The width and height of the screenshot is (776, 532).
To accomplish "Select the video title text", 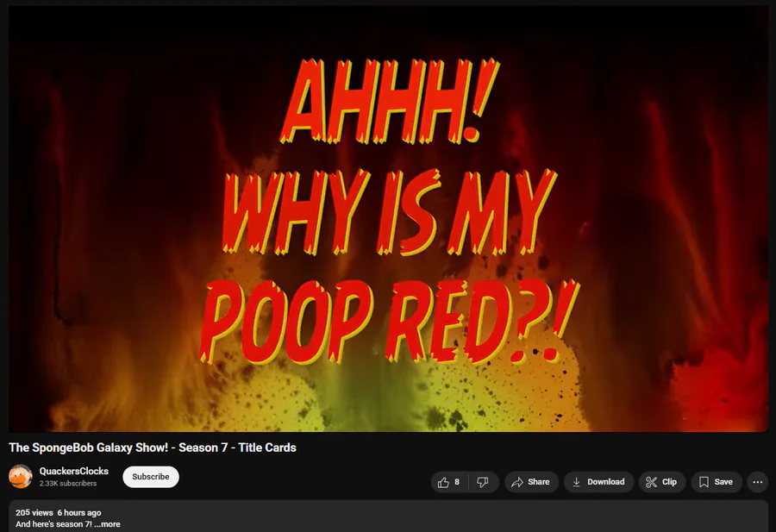I will [x=153, y=448].
